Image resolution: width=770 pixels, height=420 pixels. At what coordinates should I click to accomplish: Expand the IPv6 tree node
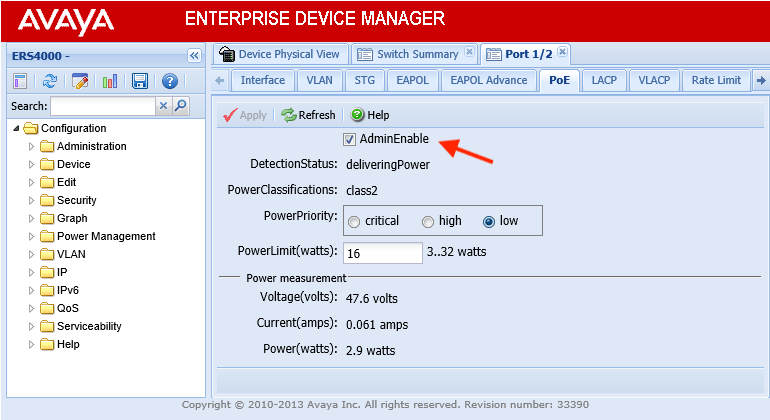pos(31,290)
